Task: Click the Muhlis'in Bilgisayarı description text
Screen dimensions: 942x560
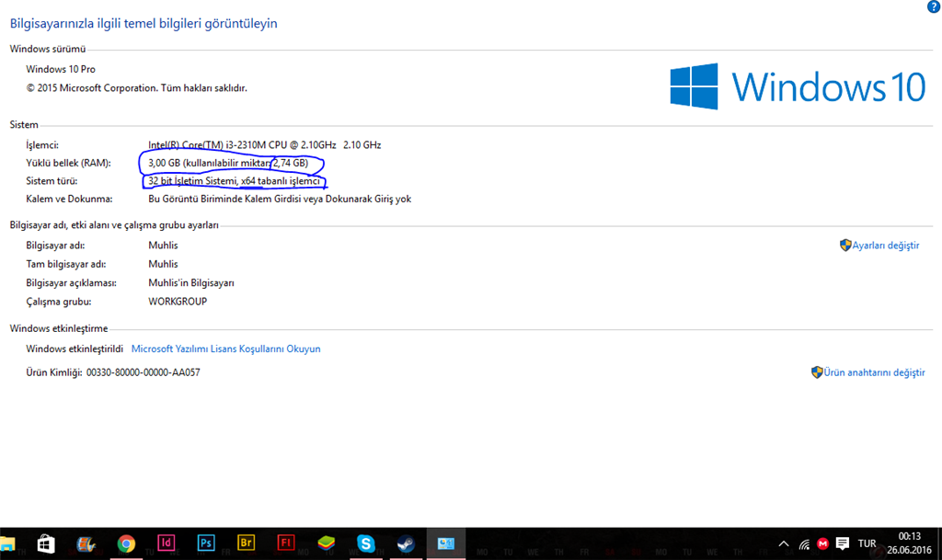Action: 191,282
